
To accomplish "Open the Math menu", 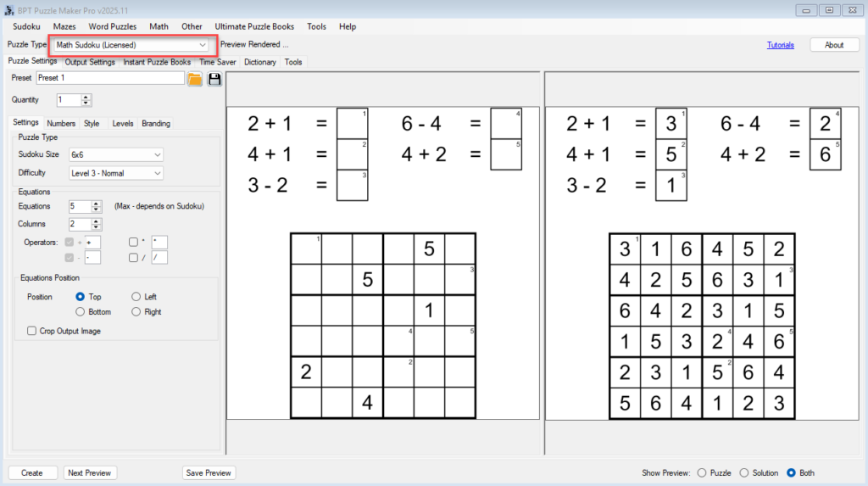I will point(159,26).
